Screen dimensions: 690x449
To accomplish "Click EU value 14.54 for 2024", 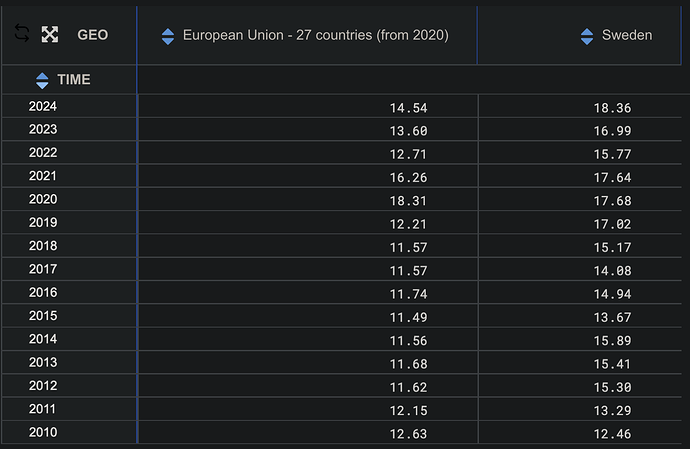I will [408, 108].
